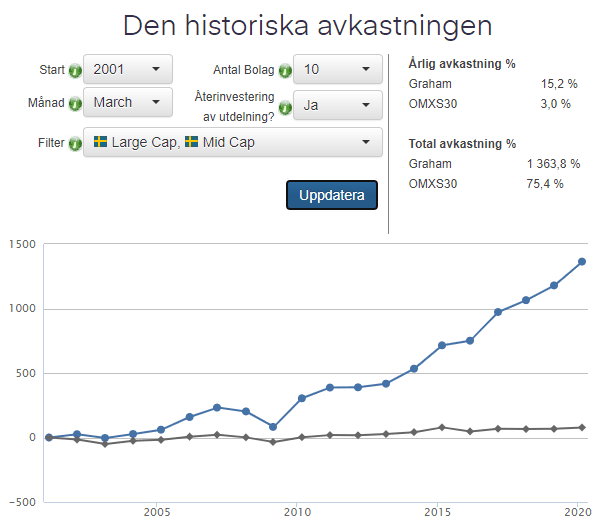The height and width of the screenshot is (527, 609).
Task: Expand Filter dropdown with Large Cap, Mid Cap
Action: tap(233, 142)
